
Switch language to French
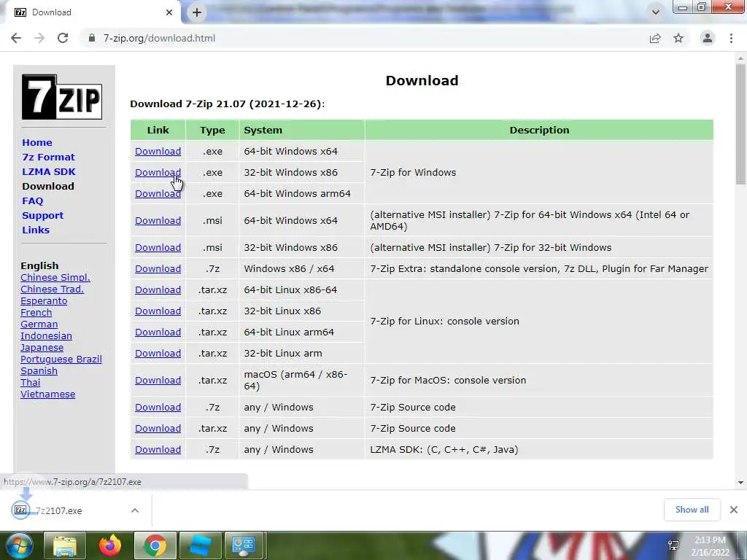coord(36,312)
